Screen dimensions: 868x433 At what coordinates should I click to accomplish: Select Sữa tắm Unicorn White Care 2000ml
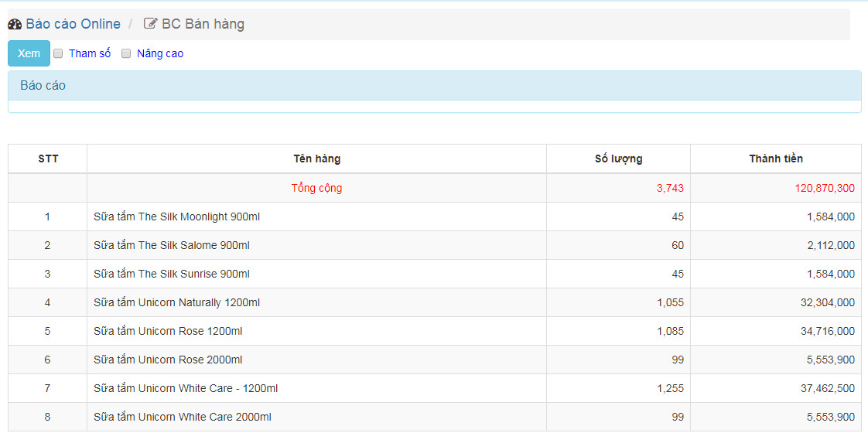182,417
